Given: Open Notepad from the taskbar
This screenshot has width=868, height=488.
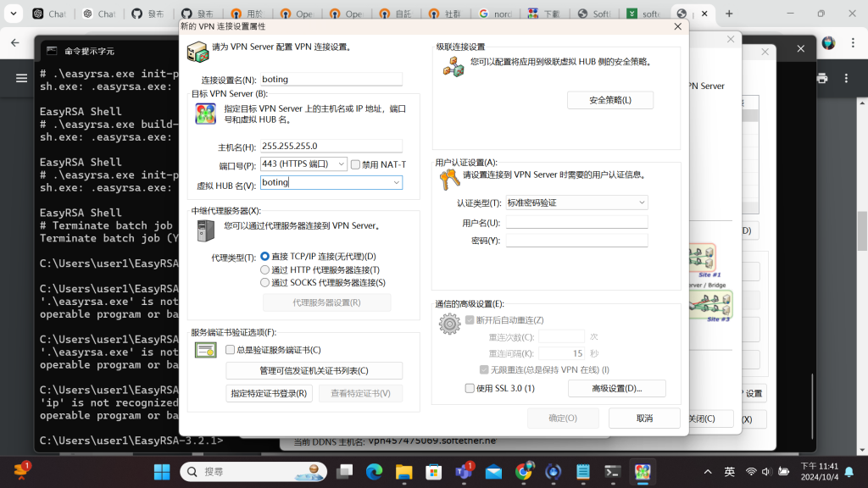Looking at the screenshot, I should pos(583,472).
